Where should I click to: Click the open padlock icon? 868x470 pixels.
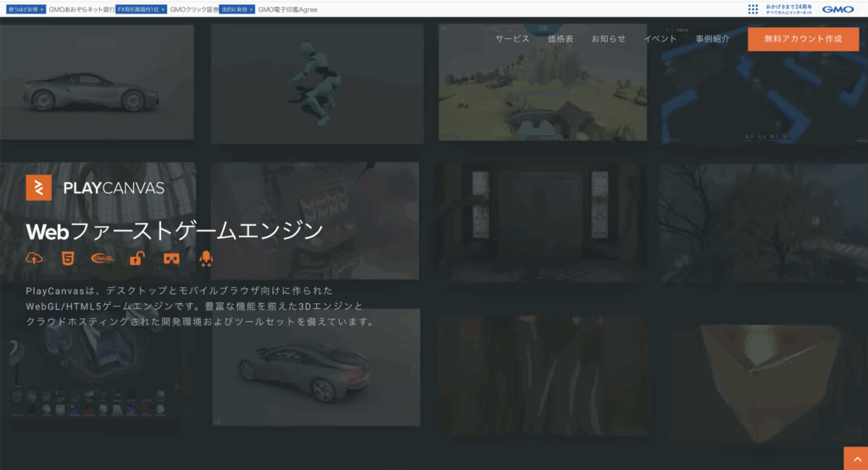click(137, 258)
